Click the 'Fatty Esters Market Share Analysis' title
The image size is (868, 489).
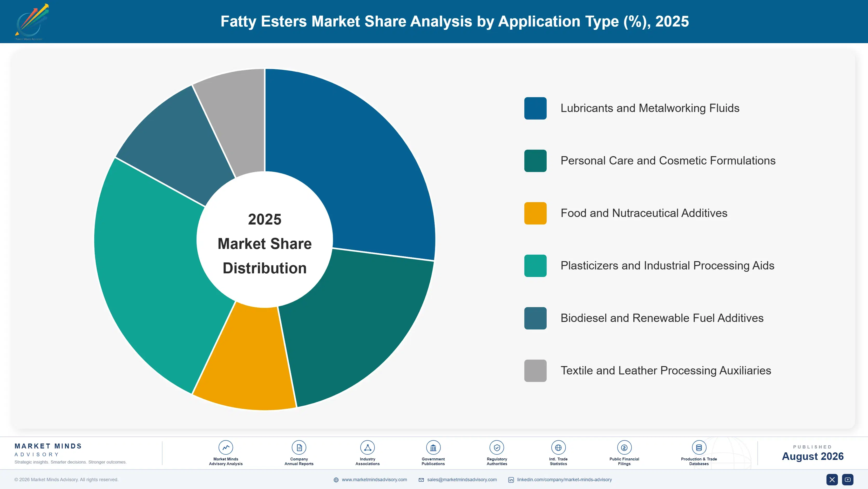455,22
